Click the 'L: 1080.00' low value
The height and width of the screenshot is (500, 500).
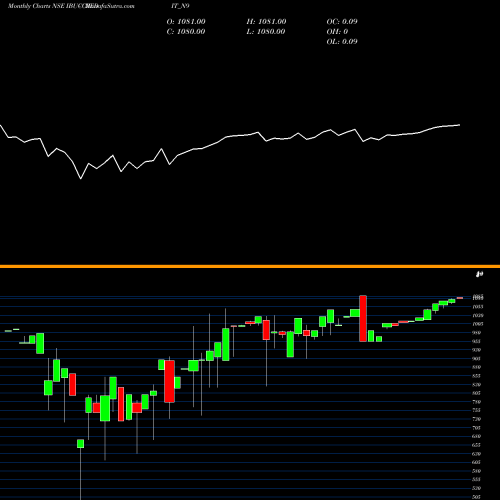pos(266,32)
